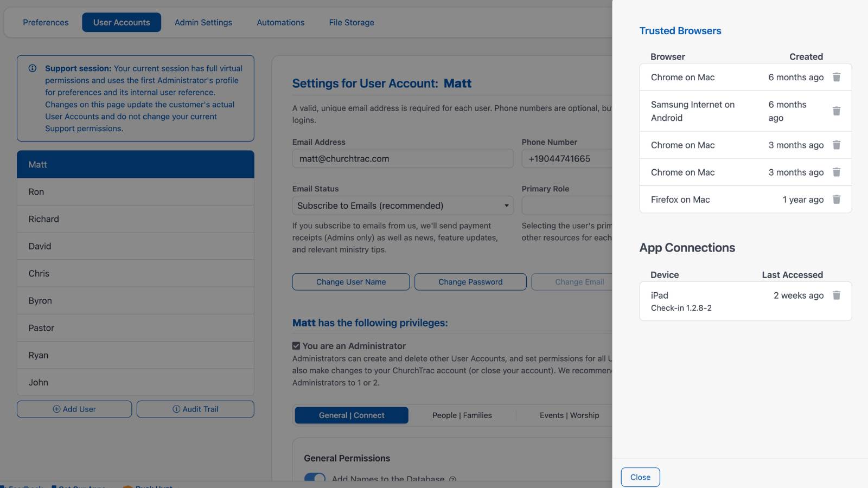The height and width of the screenshot is (488, 868).
Task: Select the Events | Worship permissions tab
Action: pyautogui.click(x=569, y=415)
